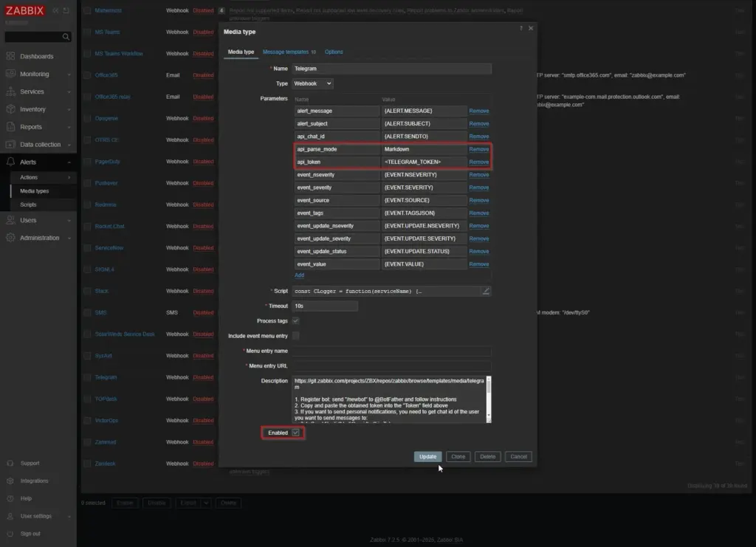
Task: Open the script editor pencil icon
Action: pos(486,291)
